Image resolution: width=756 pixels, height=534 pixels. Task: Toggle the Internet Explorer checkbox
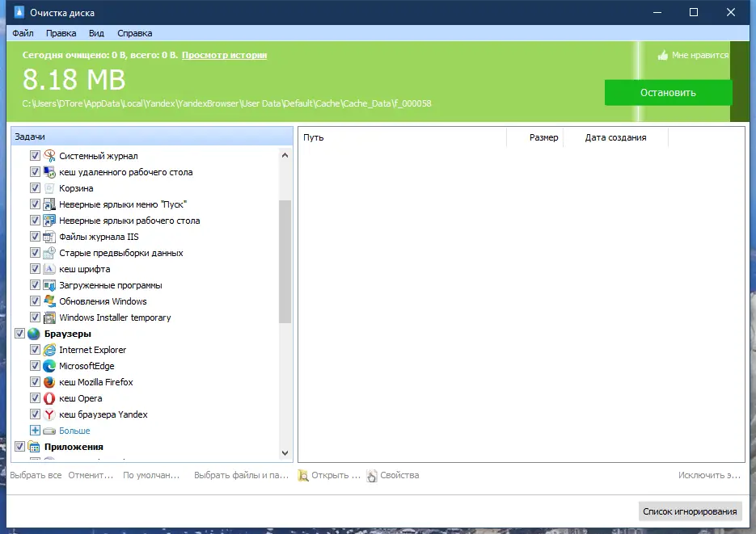[35, 350]
